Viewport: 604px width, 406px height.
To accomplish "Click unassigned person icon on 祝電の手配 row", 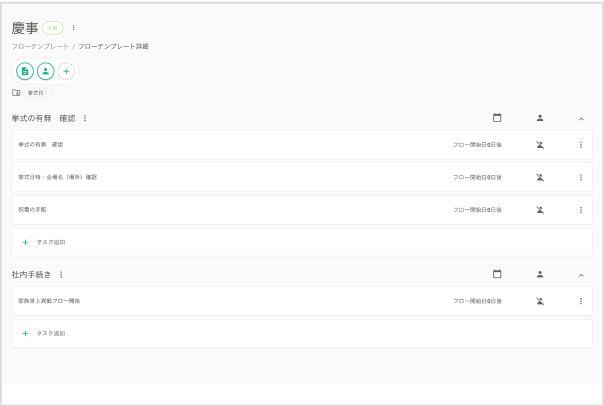I will click(540, 210).
